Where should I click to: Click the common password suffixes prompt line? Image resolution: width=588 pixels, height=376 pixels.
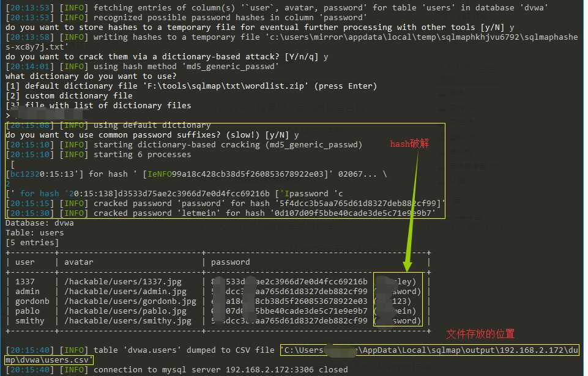click(152, 135)
